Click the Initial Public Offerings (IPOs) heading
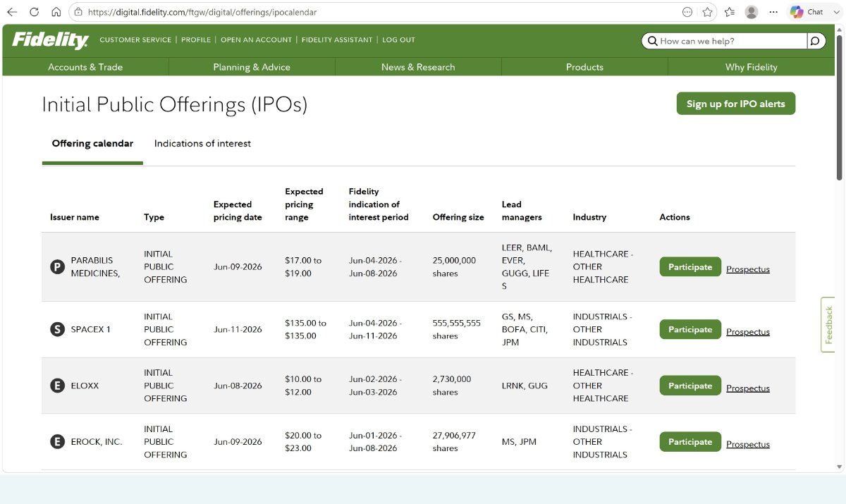846x504 pixels. (175, 104)
